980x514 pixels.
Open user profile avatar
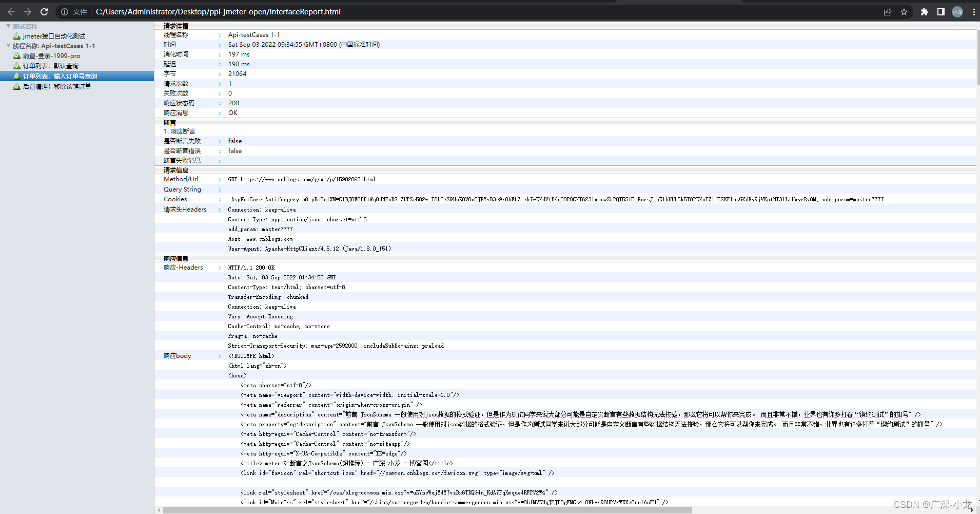(x=957, y=12)
